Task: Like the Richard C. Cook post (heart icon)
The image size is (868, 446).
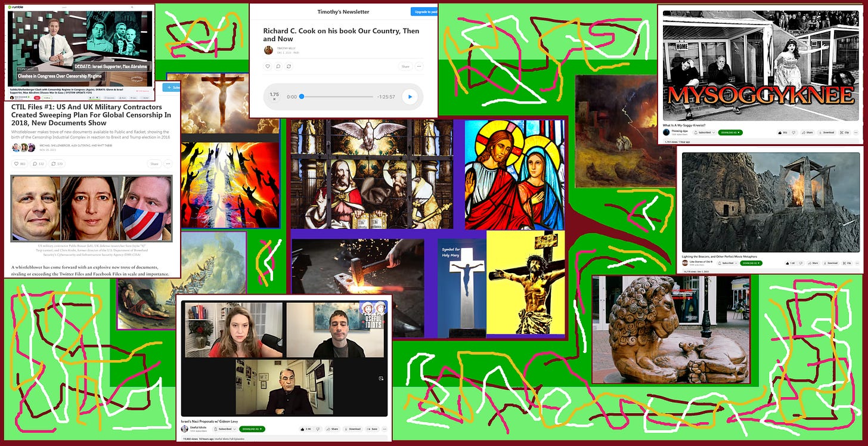Action: coord(268,66)
